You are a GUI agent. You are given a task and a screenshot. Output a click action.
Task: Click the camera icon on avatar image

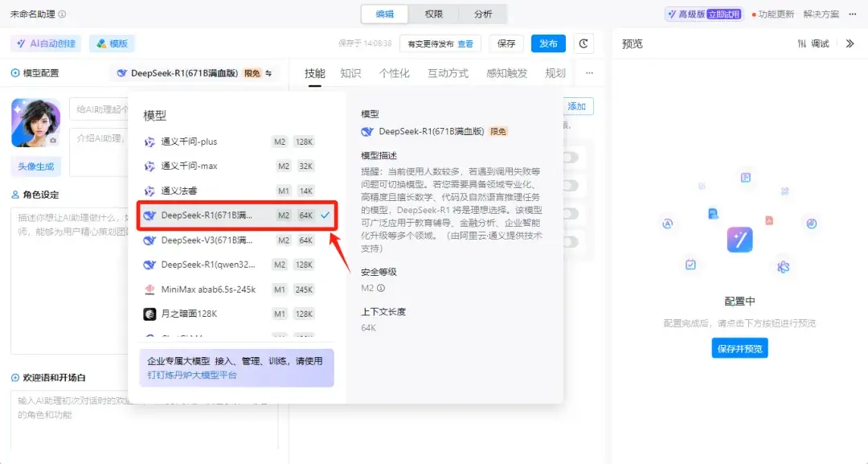pos(53,141)
